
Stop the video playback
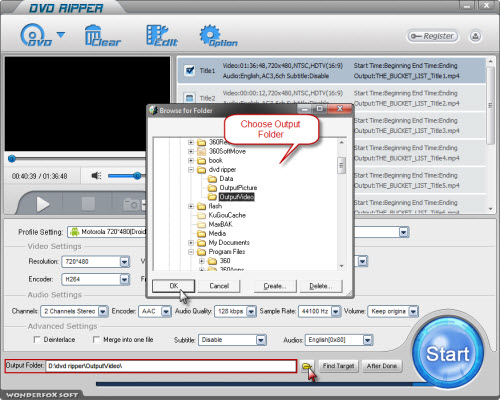(88, 204)
